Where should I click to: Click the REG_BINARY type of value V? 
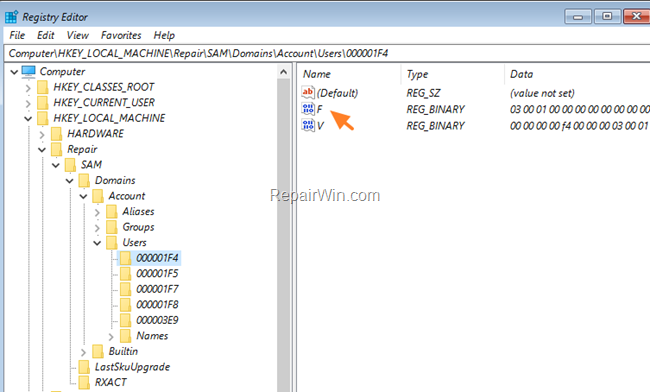(x=435, y=126)
